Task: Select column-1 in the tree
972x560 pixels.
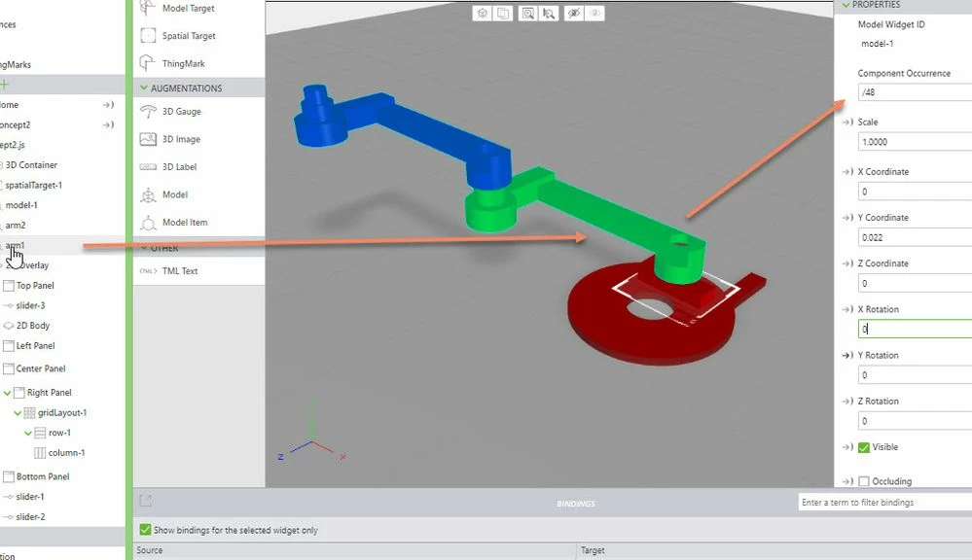Action: tap(66, 453)
